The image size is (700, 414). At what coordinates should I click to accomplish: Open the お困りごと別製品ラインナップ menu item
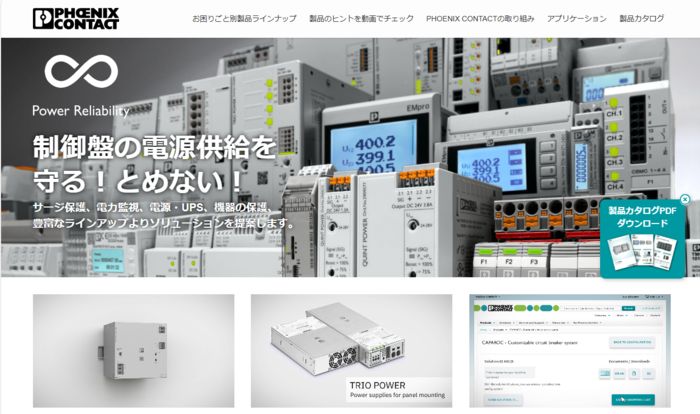246,19
